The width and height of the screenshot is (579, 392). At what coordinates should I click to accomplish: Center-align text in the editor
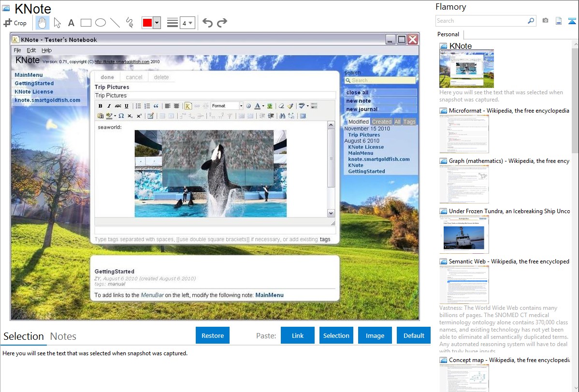tap(176, 106)
